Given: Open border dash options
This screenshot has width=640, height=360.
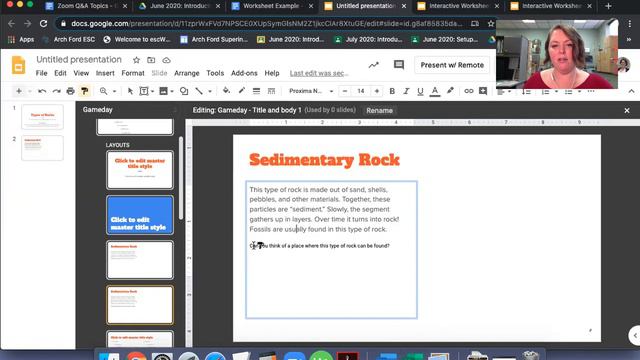Looking at the screenshot, I should [x=271, y=91].
